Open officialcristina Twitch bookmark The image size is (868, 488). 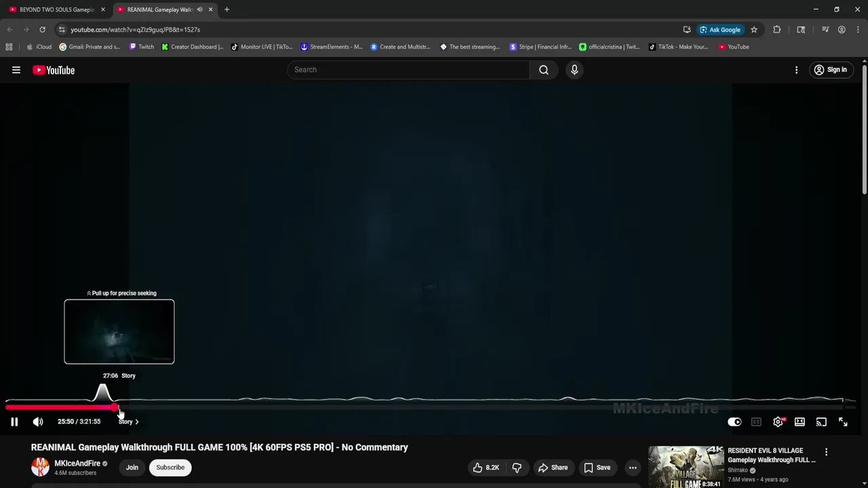[x=610, y=47]
